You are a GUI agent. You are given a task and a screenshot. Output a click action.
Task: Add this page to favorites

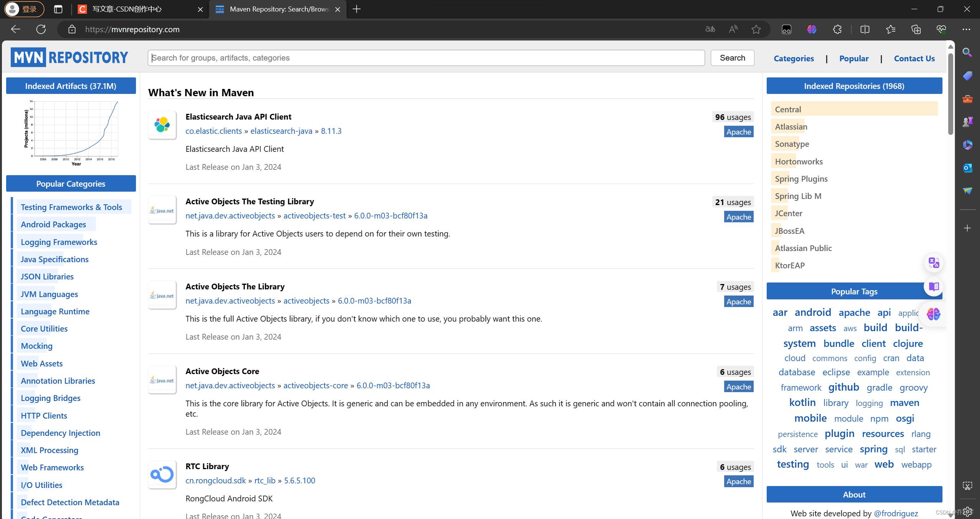tap(756, 29)
